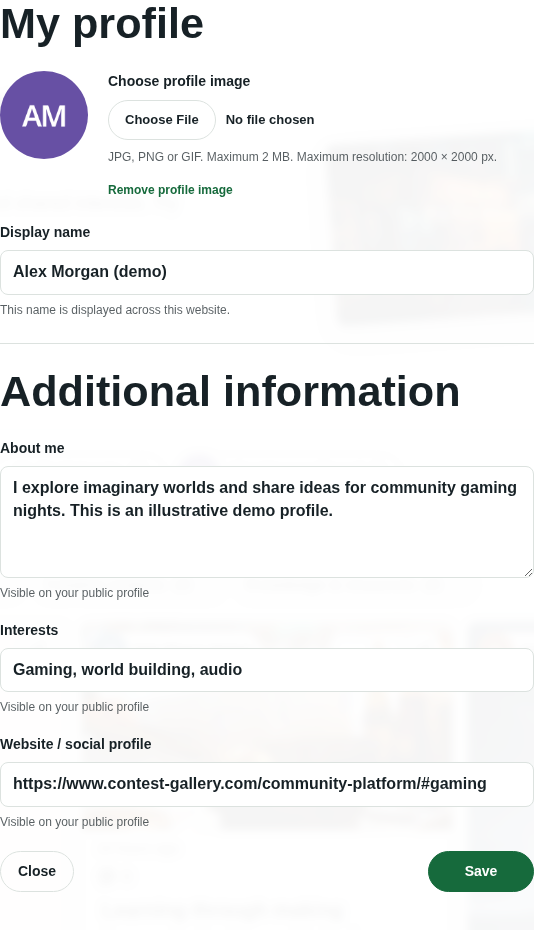Click the 'Choose profile image' label

click(179, 81)
